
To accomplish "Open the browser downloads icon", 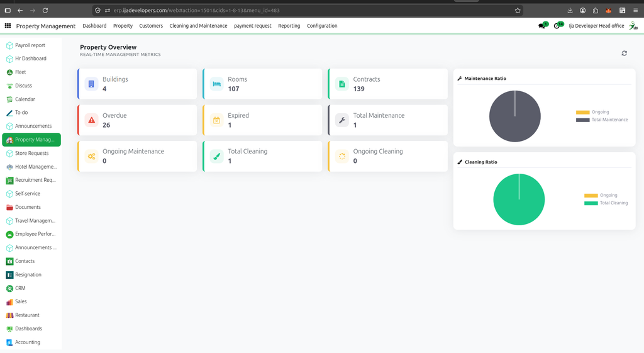I will (570, 10).
